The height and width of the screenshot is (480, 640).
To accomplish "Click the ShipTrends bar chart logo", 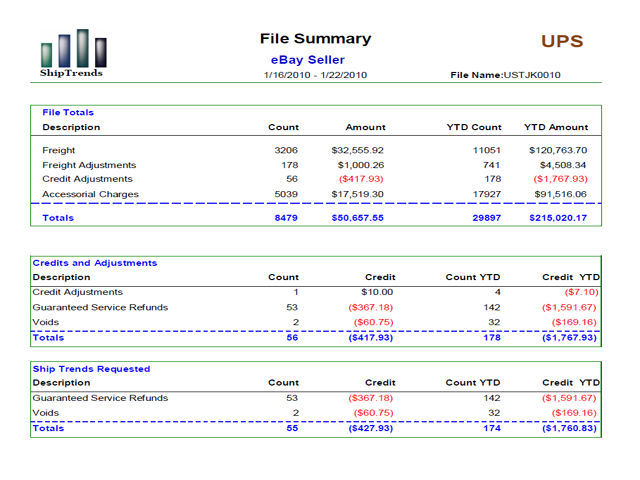I will point(73,53).
